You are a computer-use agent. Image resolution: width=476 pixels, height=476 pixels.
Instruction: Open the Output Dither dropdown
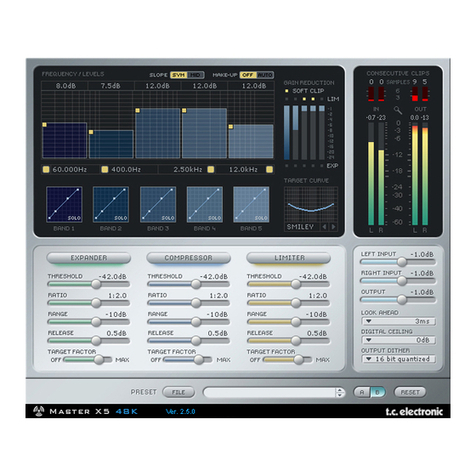point(399,359)
